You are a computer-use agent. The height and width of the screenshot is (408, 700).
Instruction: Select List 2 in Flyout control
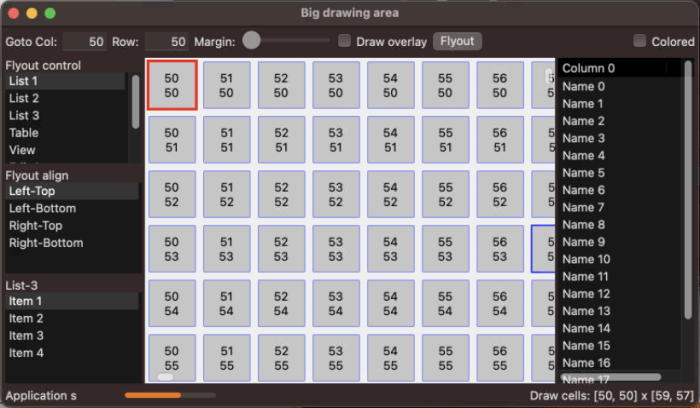pos(24,98)
